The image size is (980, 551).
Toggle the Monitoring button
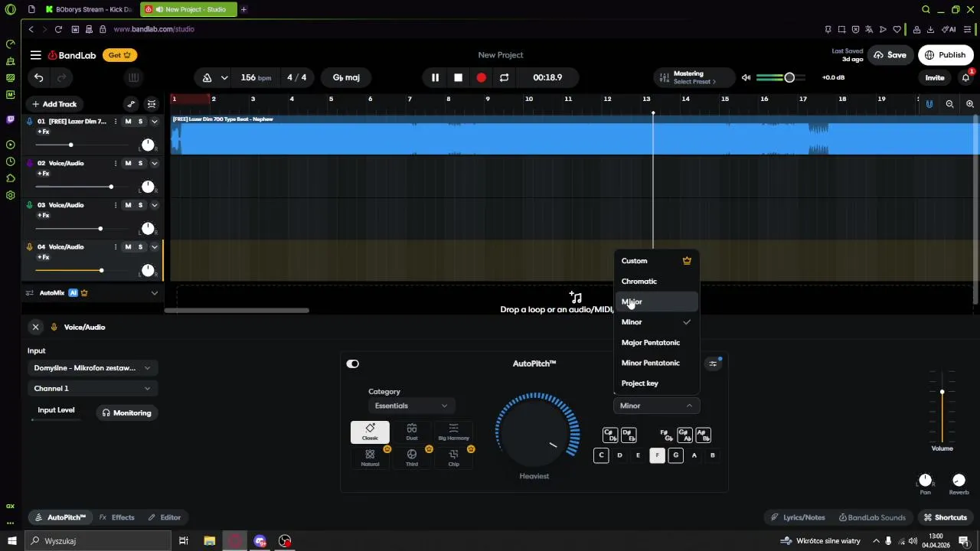point(126,412)
